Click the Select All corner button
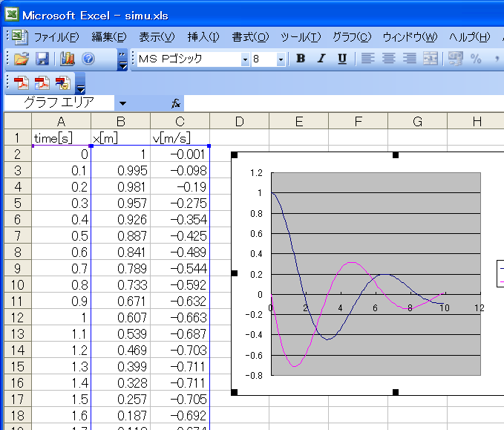The height and width of the screenshot is (430, 504). [18, 121]
